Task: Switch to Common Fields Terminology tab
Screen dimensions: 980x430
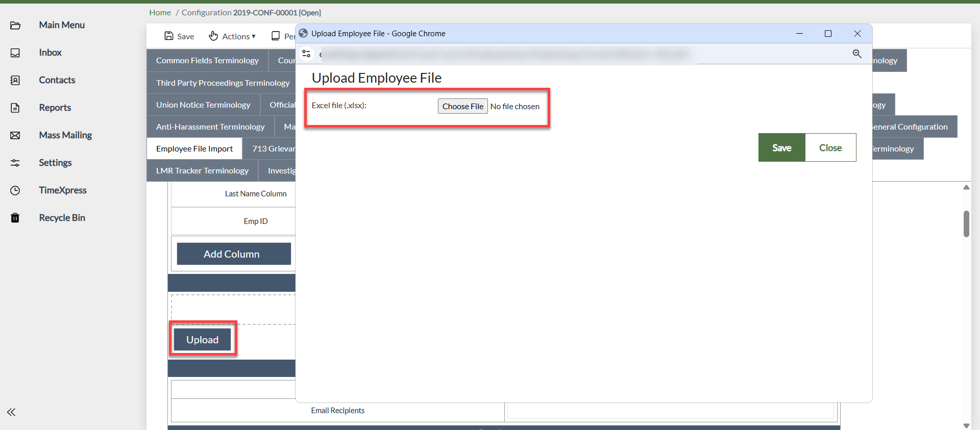Action: pyautogui.click(x=207, y=60)
